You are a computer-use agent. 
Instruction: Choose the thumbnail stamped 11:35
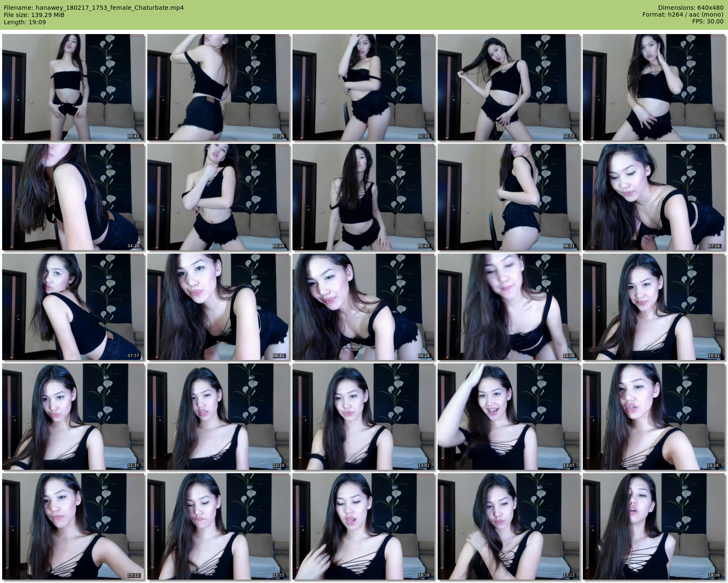tap(73, 417)
